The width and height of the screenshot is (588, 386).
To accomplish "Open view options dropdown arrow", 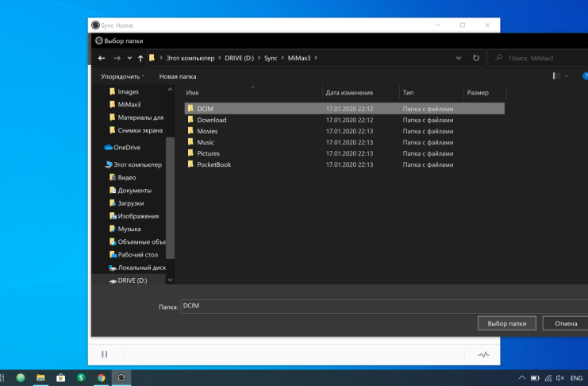I will pos(567,76).
